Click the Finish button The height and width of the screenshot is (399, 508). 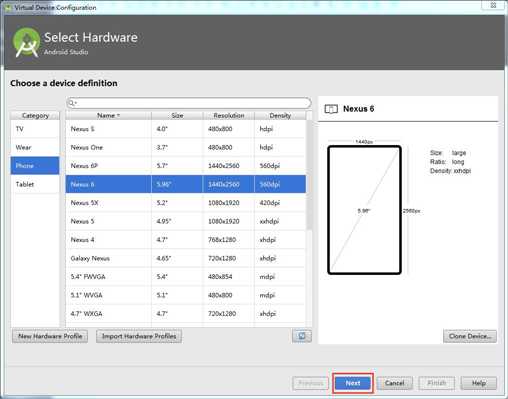(437, 383)
